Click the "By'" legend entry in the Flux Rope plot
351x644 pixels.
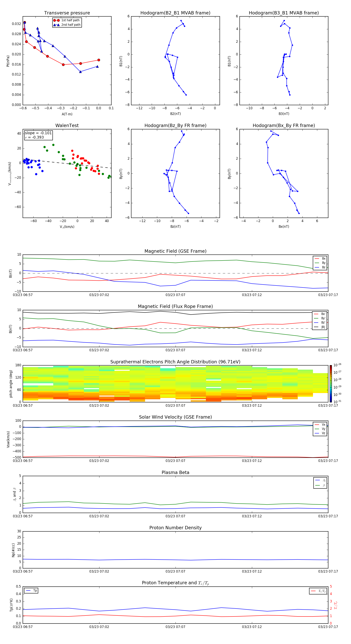[x=320, y=318]
